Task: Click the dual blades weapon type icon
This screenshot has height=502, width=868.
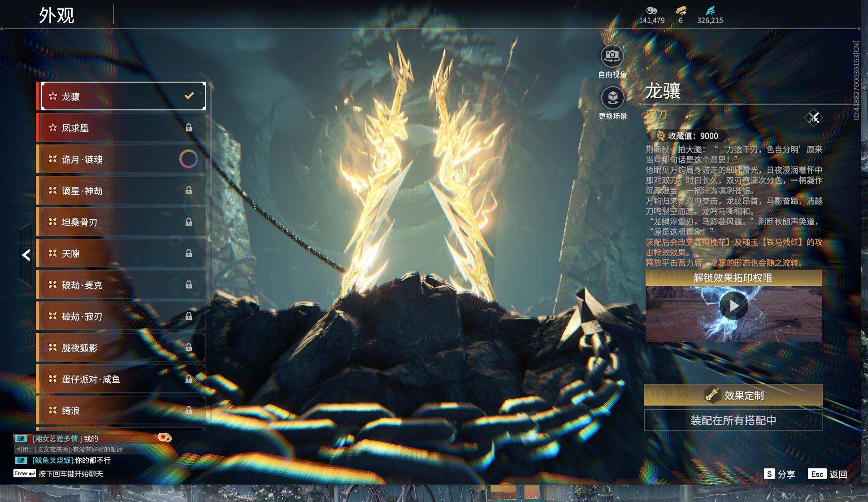Action: tap(813, 118)
